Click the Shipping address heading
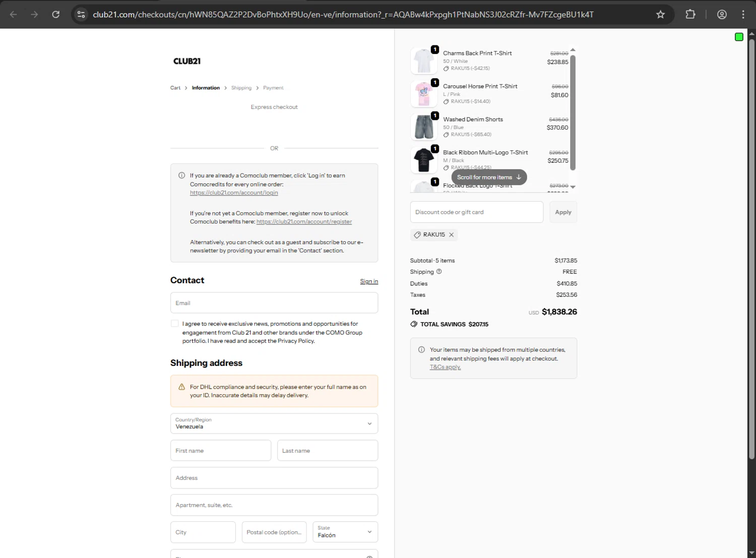756x558 pixels. point(206,363)
